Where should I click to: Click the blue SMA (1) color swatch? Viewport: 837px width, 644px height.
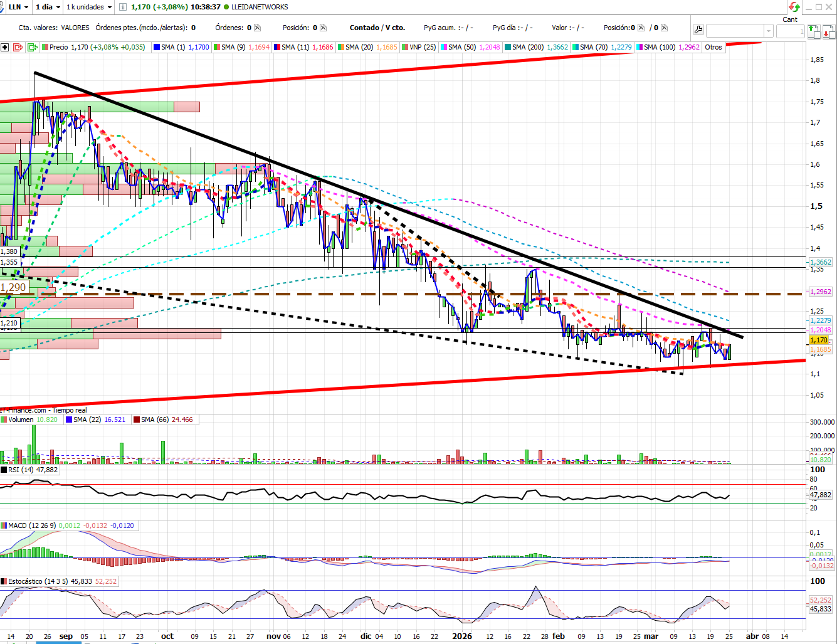pyautogui.click(x=157, y=47)
